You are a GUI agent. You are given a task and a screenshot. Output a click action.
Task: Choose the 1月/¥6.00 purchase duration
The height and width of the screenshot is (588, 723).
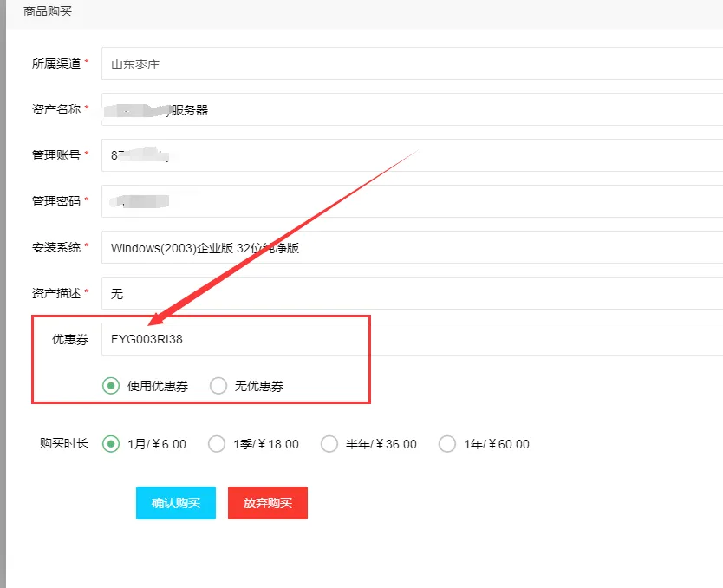(x=111, y=444)
